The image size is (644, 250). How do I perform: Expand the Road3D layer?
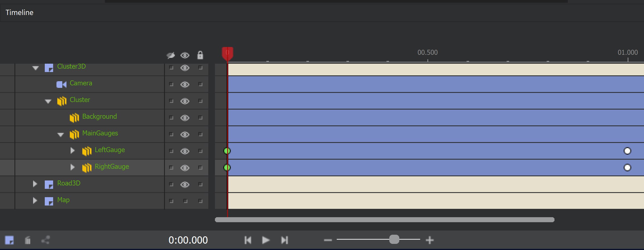[35, 184]
